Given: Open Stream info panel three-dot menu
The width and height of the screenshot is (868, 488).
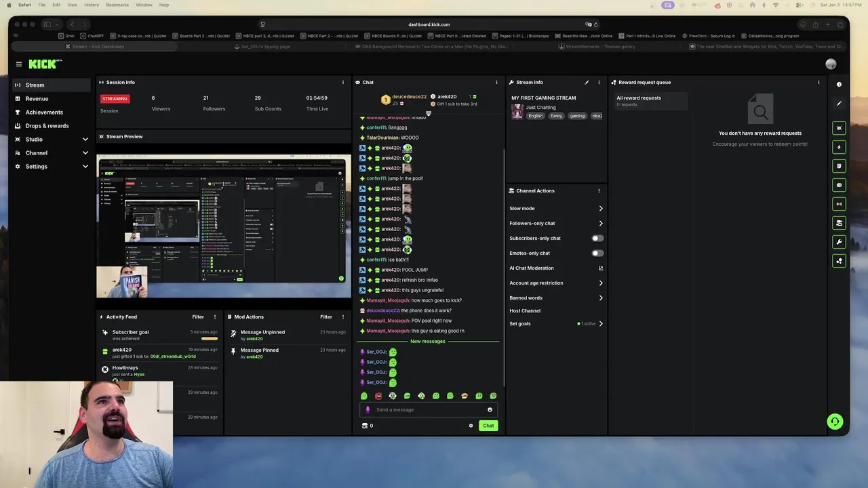Looking at the screenshot, I should pyautogui.click(x=599, y=83).
